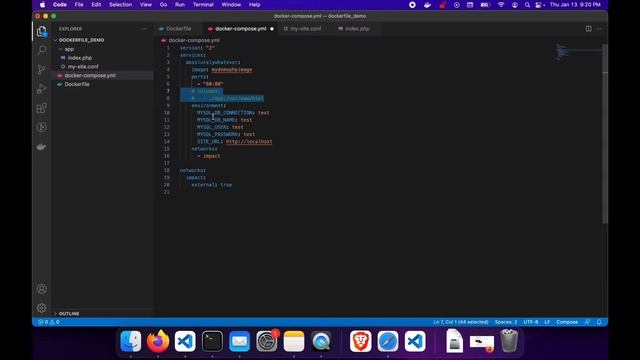Image resolution: width=640 pixels, height=360 pixels.
Task: Open Notes from the Dock
Action: [x=294, y=341]
